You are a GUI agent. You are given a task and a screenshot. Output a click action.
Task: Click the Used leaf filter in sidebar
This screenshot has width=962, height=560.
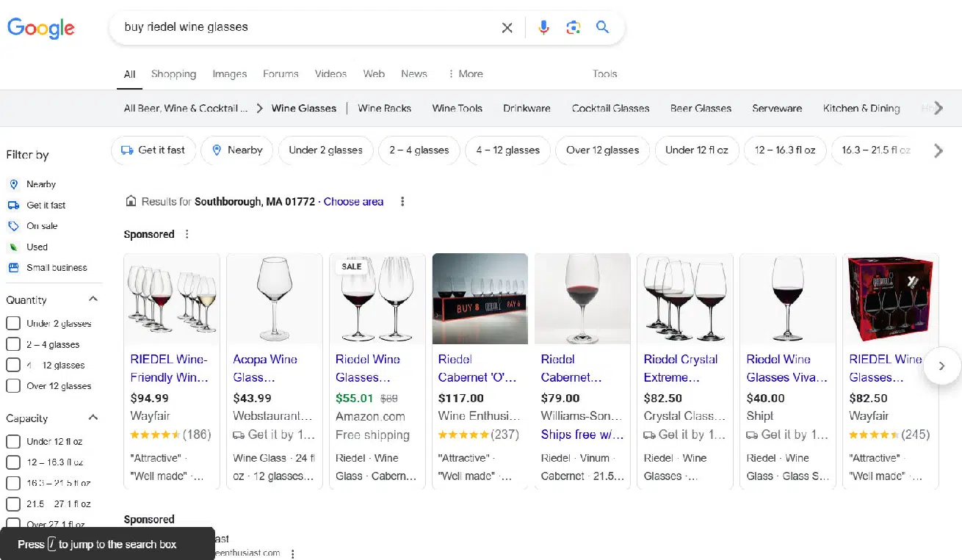(x=28, y=247)
